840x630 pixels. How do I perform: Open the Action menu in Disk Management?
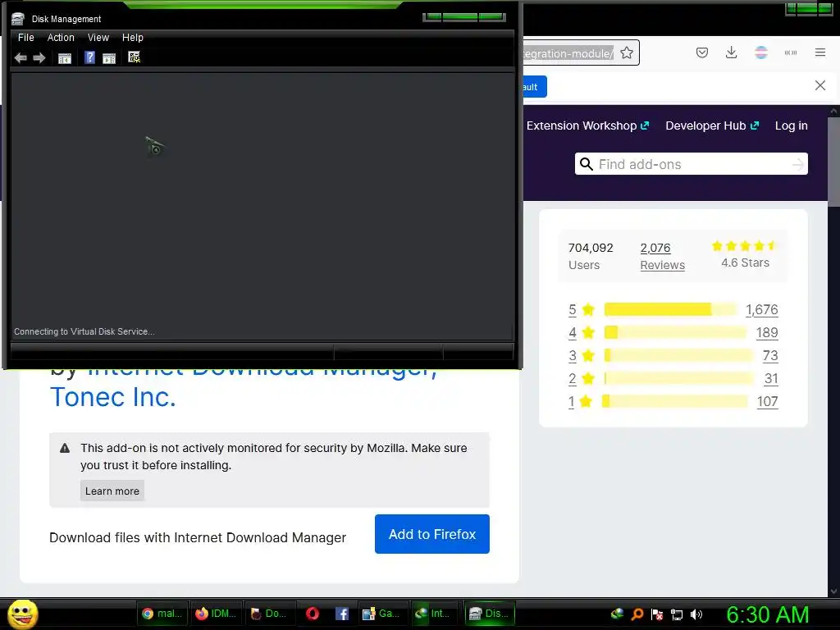[x=61, y=38]
